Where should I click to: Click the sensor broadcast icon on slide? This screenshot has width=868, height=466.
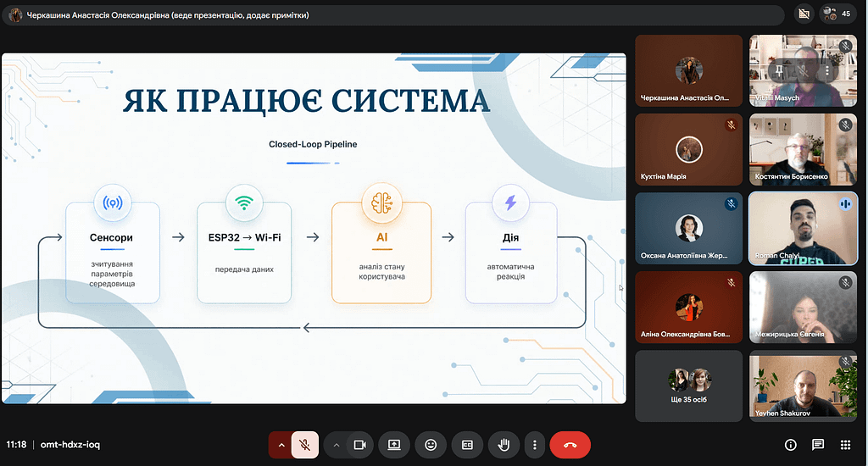coord(113,203)
